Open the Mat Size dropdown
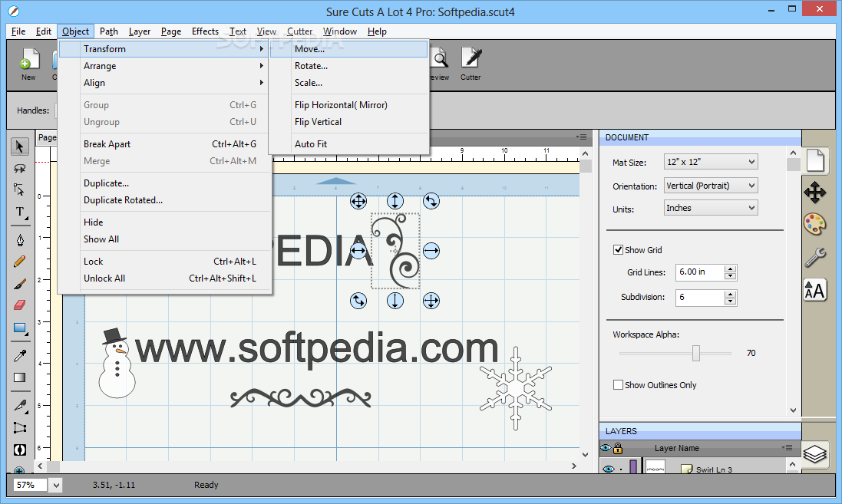842x504 pixels. pos(711,162)
